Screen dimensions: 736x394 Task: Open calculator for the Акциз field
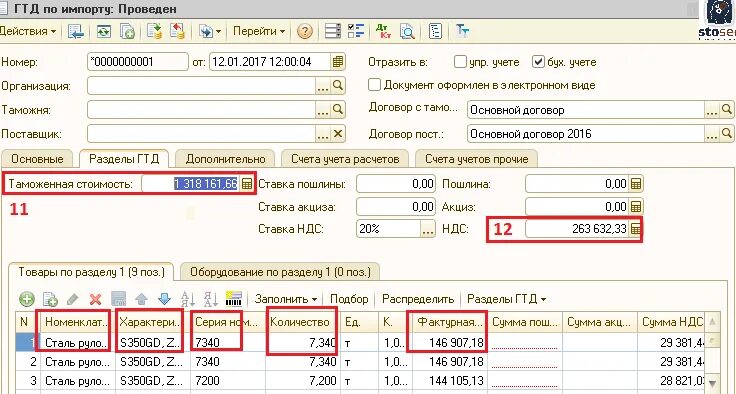(636, 207)
